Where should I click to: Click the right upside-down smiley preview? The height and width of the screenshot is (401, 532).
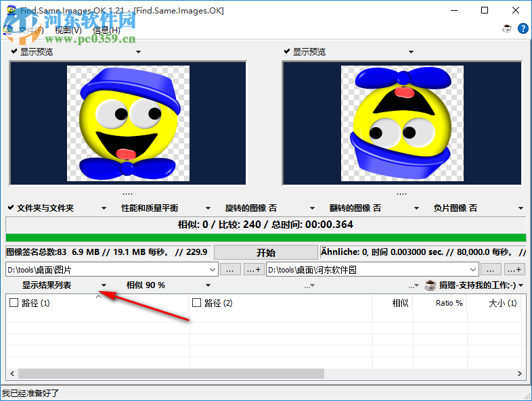[x=402, y=123]
